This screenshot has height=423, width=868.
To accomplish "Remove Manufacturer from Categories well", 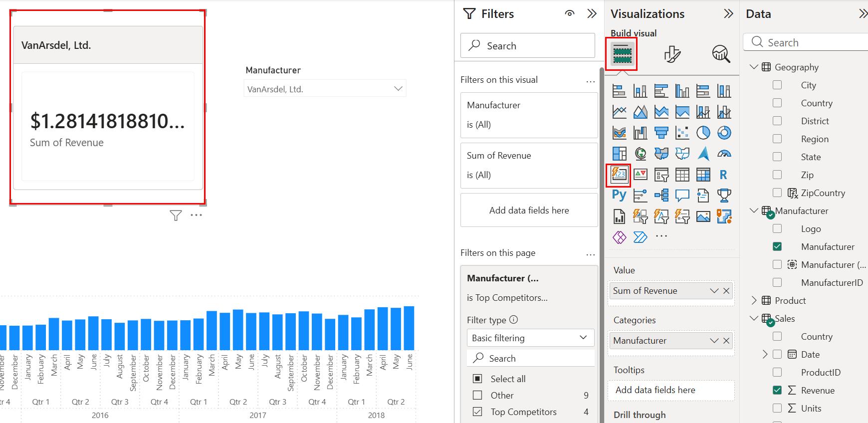I will pyautogui.click(x=726, y=341).
